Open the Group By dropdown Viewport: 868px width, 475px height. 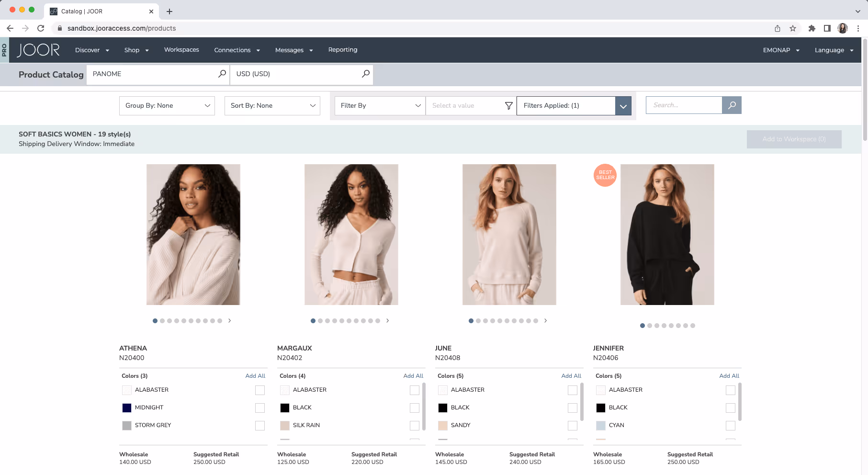click(167, 106)
